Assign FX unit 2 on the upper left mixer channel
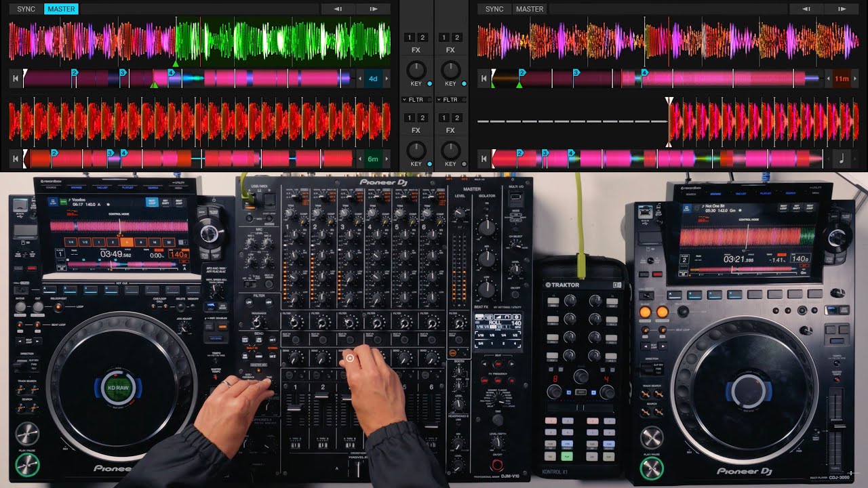This screenshot has width=868, height=488. tap(422, 37)
